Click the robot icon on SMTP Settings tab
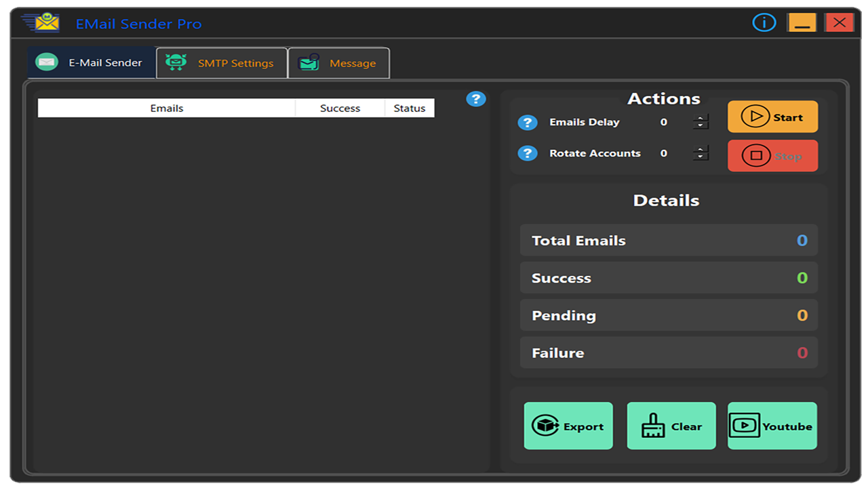Viewport: 868px width, 488px height. [176, 62]
